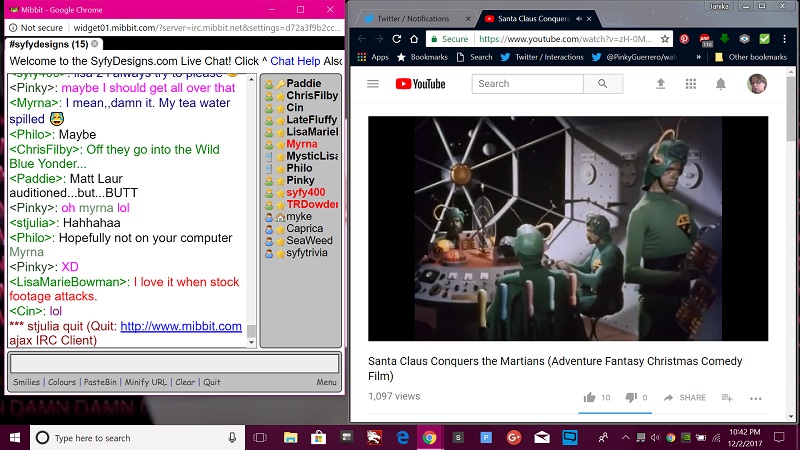Open Task View on taskbar
Viewport: 800px width, 450px height.
pos(260,438)
